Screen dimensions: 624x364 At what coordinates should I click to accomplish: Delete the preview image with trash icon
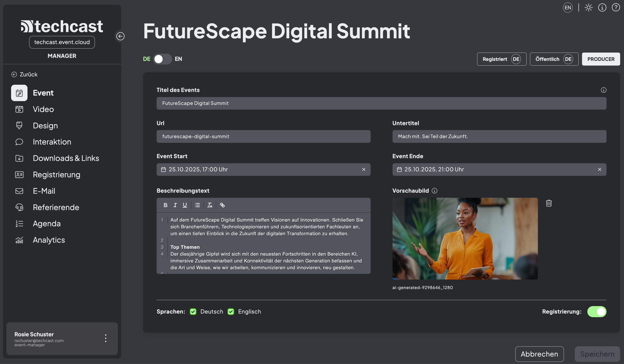[x=549, y=203]
